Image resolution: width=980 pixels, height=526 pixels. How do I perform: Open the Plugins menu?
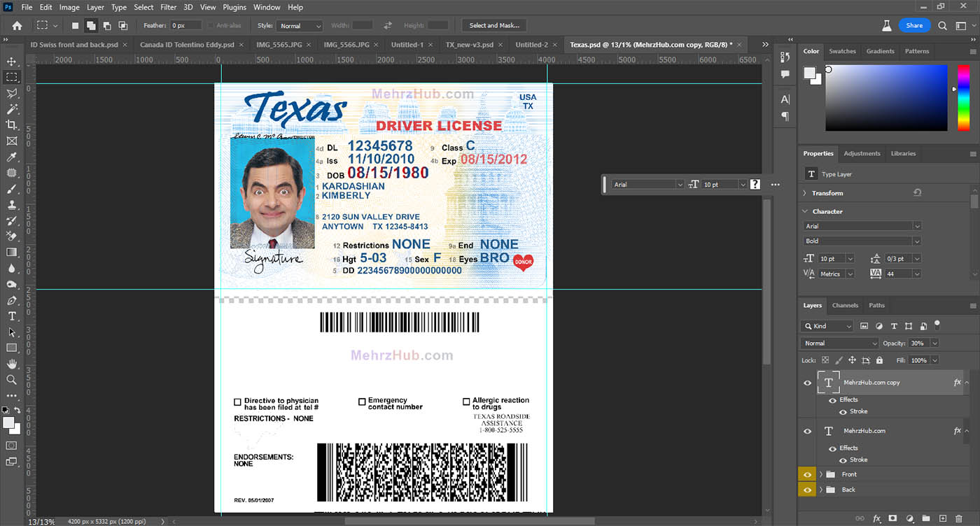pos(234,7)
